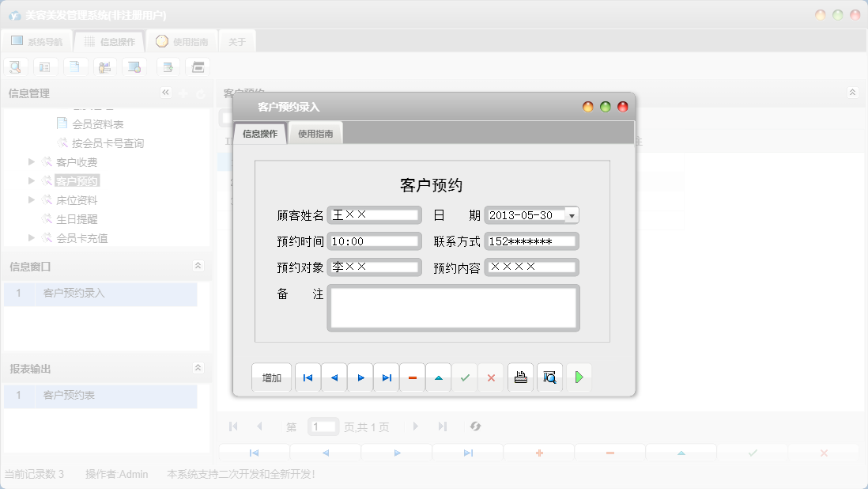Click the rightmost cabinet icon in the toolbar
This screenshot has width=868, height=489.
198,66
